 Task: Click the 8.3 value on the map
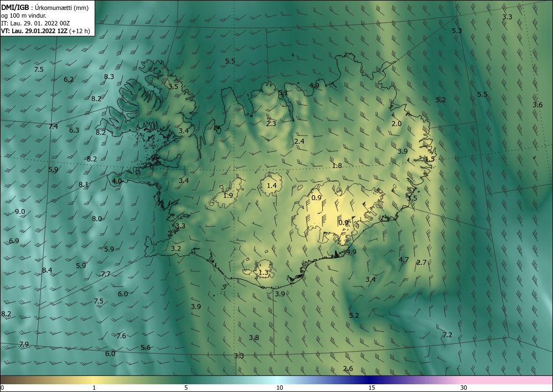coord(109,76)
